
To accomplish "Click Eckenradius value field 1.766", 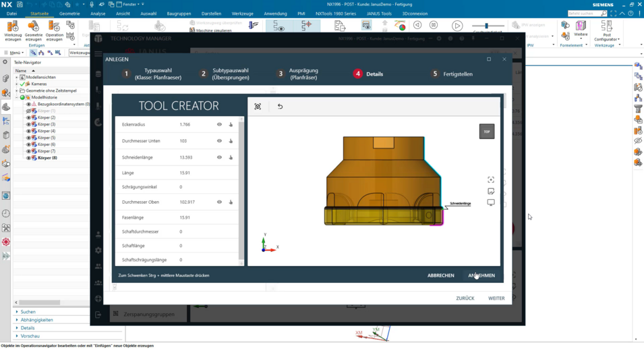I will (x=185, y=125).
